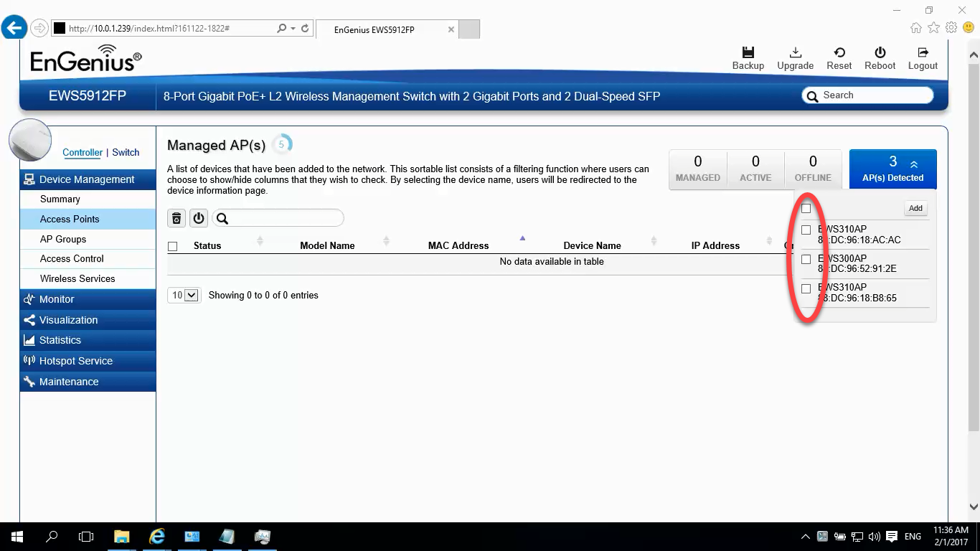Check the EWS310AP ending AC:AC checkbox
980x551 pixels.
[x=806, y=230]
